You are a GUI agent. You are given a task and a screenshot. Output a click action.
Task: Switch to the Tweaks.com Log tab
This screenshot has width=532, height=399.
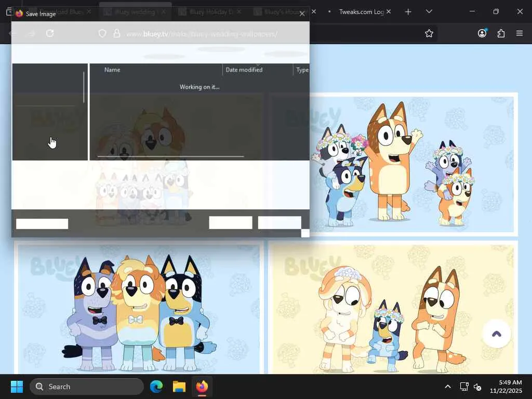(361, 11)
